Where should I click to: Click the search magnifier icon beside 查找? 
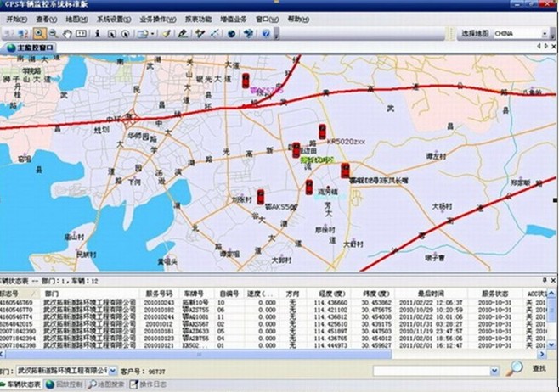tap(515, 368)
